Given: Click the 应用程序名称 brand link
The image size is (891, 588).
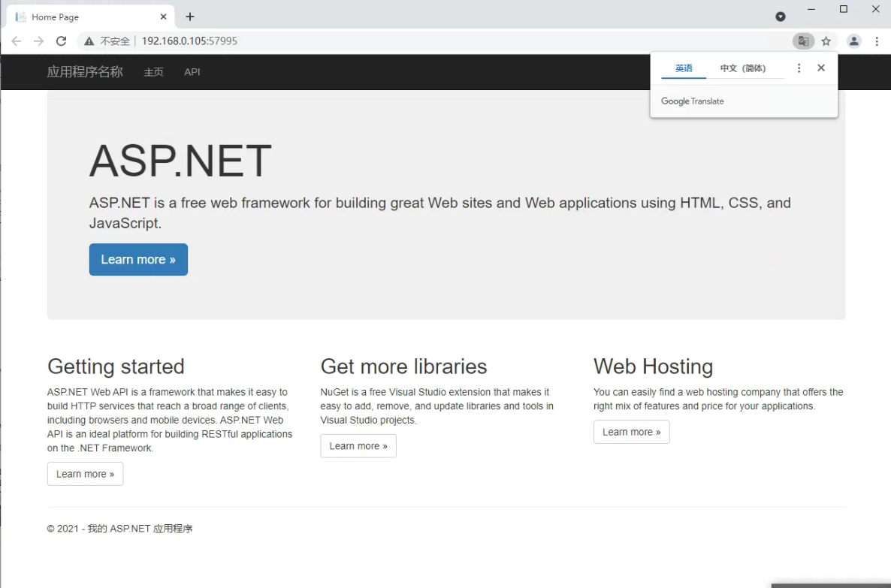Looking at the screenshot, I should pyautogui.click(x=85, y=71).
